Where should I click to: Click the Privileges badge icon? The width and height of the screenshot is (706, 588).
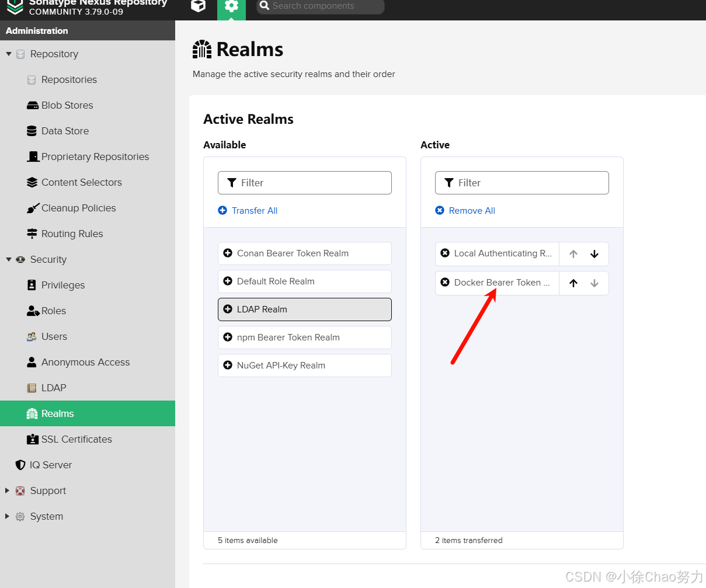32,285
